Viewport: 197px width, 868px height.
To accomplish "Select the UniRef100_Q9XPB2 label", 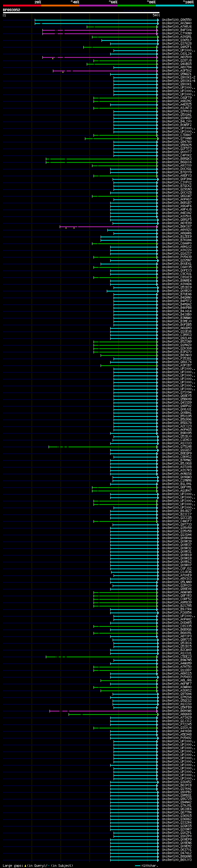I will click(176, 792).
